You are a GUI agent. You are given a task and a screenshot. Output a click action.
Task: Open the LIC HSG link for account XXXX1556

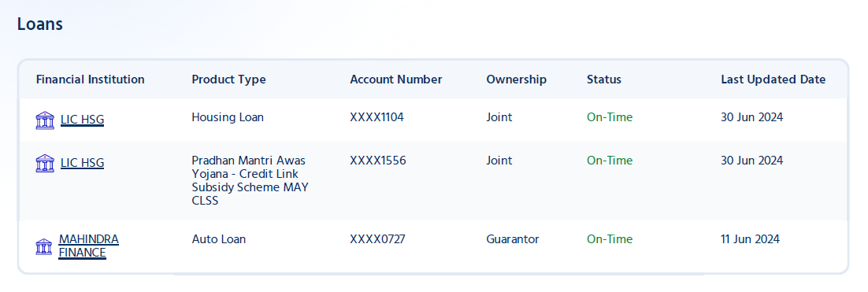click(82, 163)
